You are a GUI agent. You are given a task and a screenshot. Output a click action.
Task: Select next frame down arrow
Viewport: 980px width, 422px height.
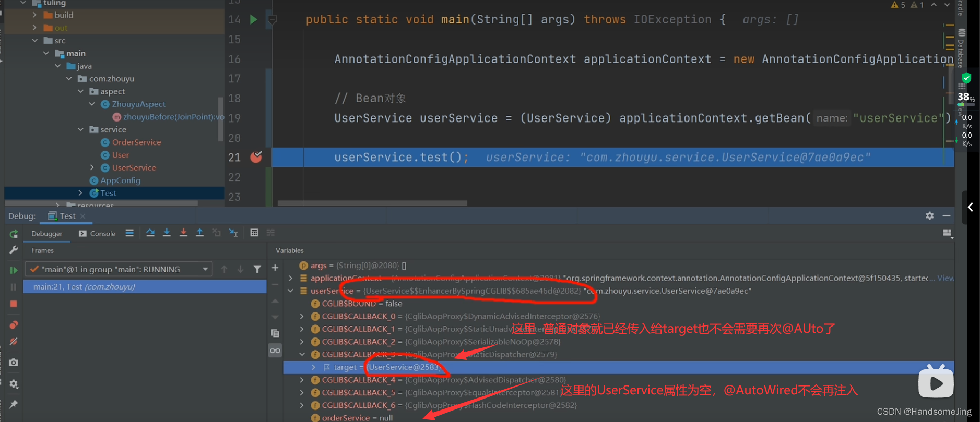coord(240,269)
